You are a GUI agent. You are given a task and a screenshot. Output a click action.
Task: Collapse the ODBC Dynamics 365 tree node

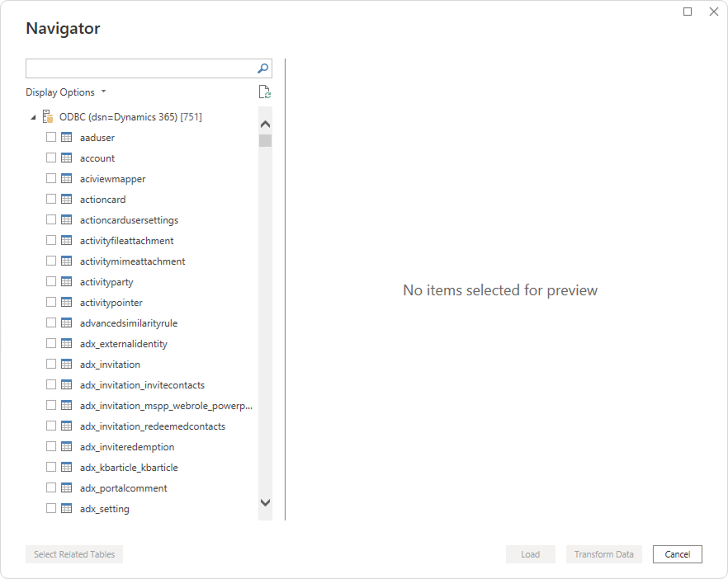pos(33,117)
